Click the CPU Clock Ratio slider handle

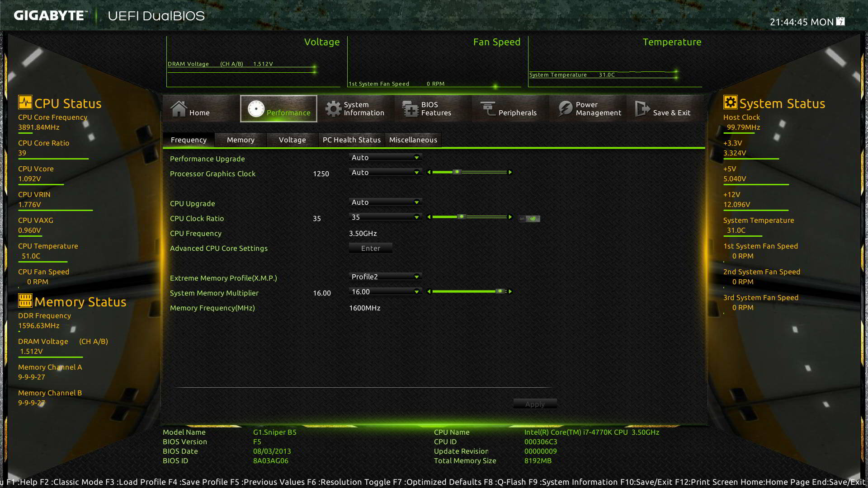(x=462, y=216)
